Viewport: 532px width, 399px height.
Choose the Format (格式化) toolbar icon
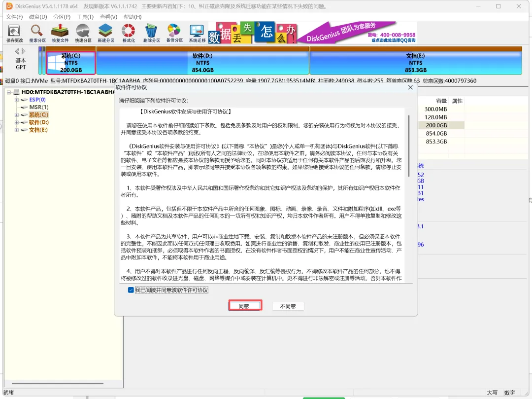click(x=128, y=33)
